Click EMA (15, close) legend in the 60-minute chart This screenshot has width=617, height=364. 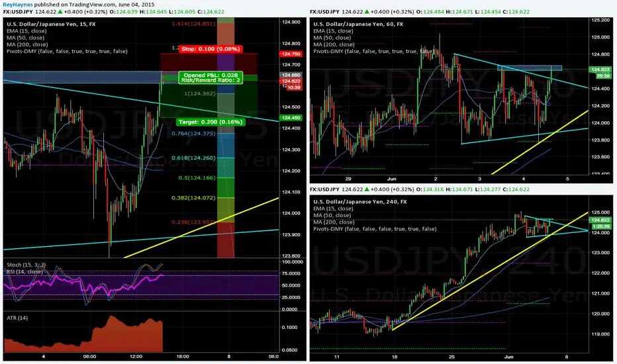point(333,30)
